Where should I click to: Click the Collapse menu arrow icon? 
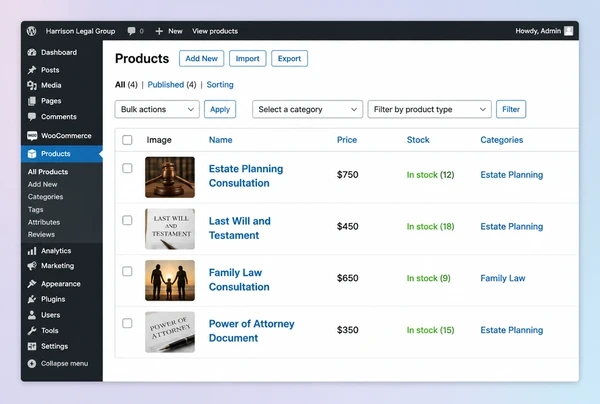32,363
